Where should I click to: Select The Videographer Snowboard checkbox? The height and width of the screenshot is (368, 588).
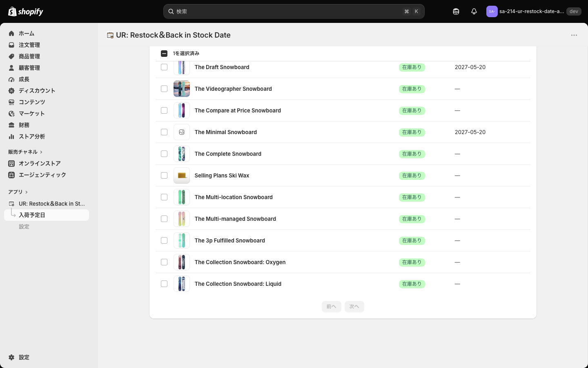tap(164, 89)
